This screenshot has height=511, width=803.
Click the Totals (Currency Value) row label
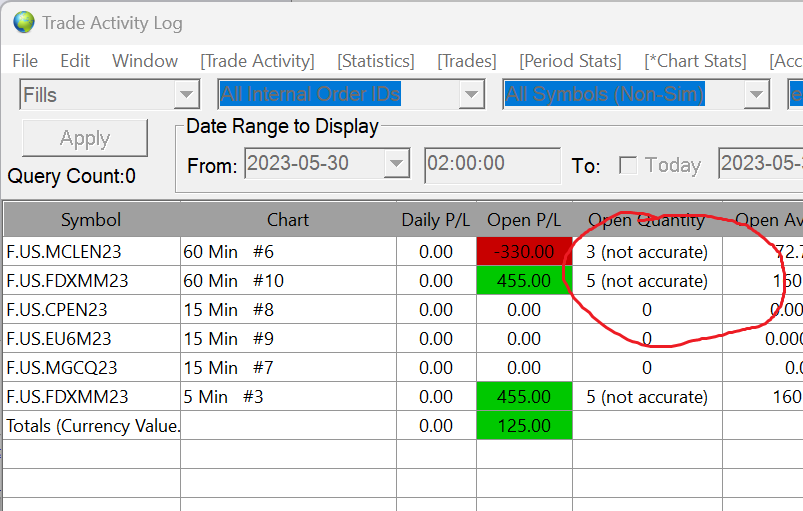click(93, 426)
